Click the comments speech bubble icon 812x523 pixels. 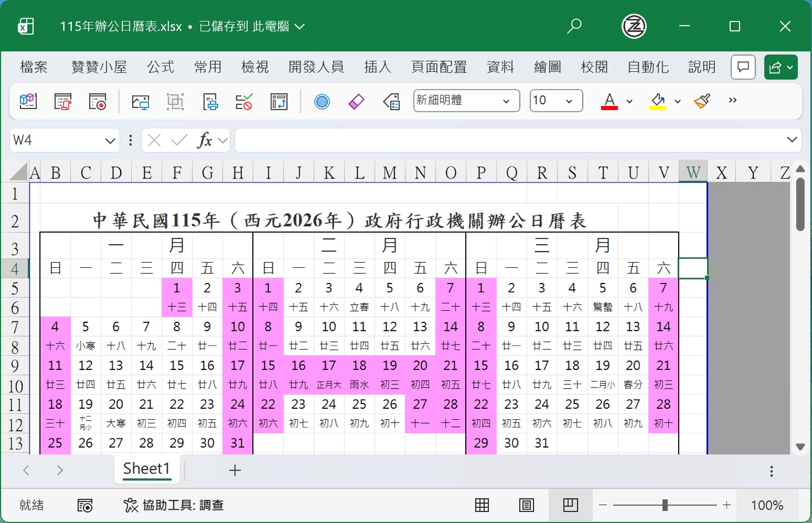(x=743, y=67)
